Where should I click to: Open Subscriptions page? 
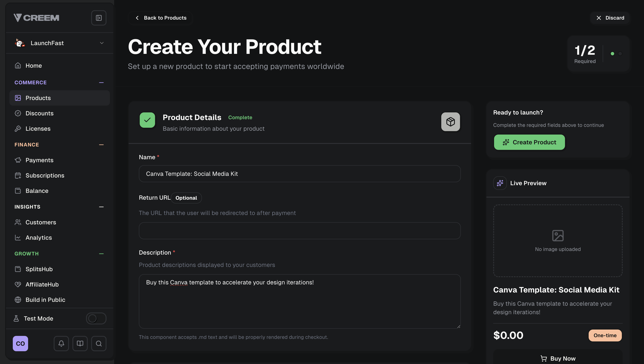coord(59,175)
